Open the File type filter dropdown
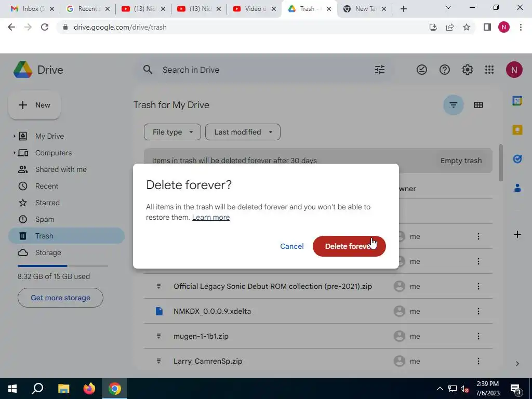 click(x=172, y=132)
